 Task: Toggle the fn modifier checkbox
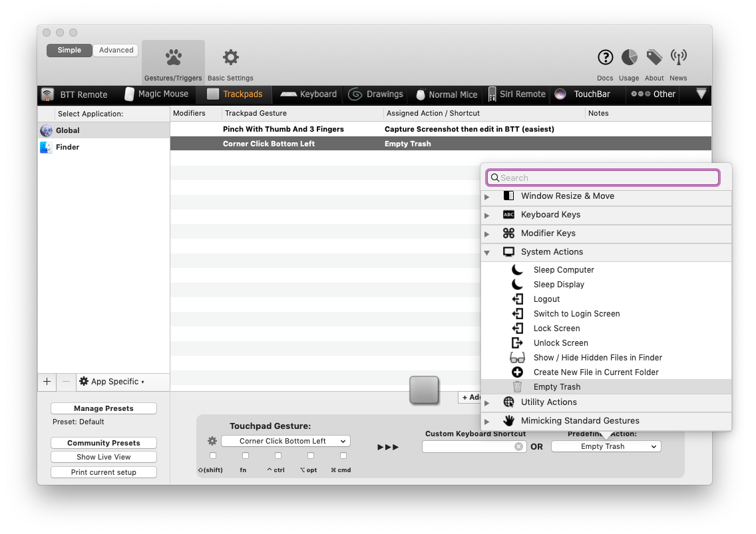pos(246,456)
